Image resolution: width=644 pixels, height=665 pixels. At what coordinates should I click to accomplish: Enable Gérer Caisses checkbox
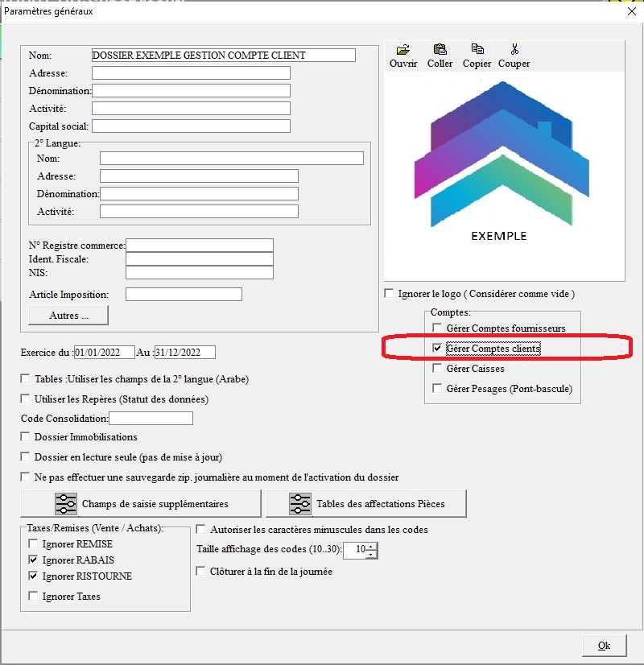437,368
